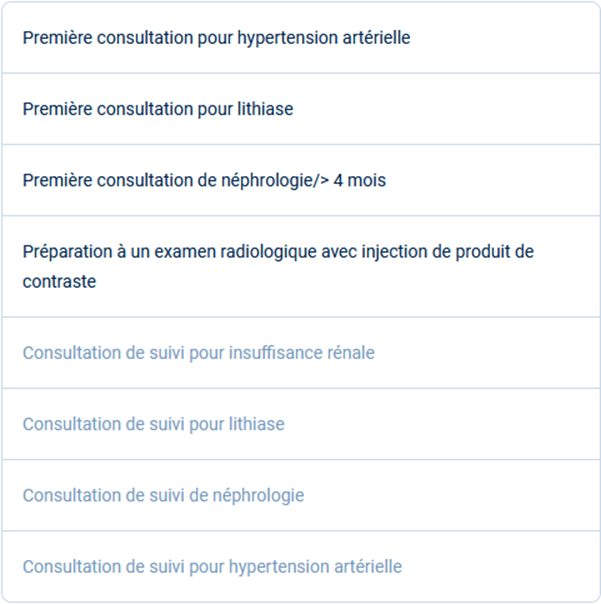The height and width of the screenshot is (604, 601).
Task: Pick Première consultation de néphrologie/> 4 mois
Action: (x=300, y=180)
